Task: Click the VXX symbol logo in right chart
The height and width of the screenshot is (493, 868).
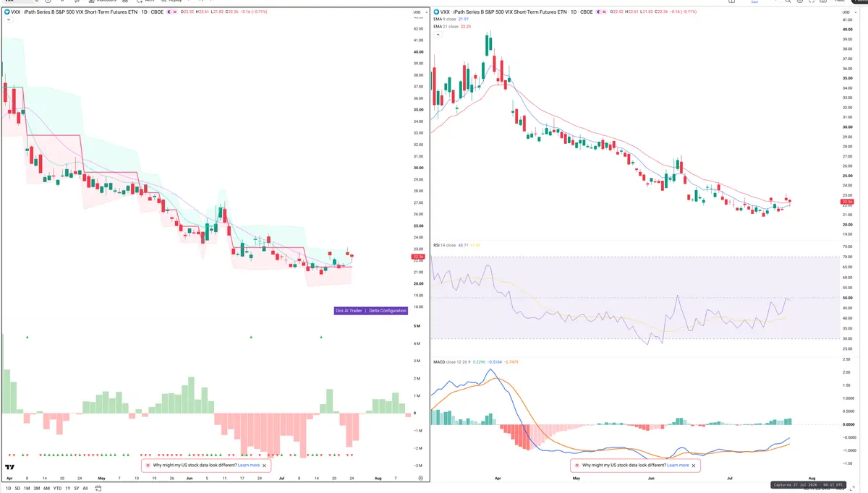Action: (x=437, y=12)
